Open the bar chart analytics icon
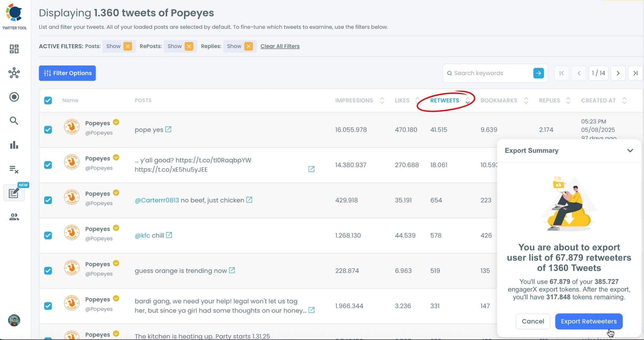The image size is (644, 340). pos(14,145)
